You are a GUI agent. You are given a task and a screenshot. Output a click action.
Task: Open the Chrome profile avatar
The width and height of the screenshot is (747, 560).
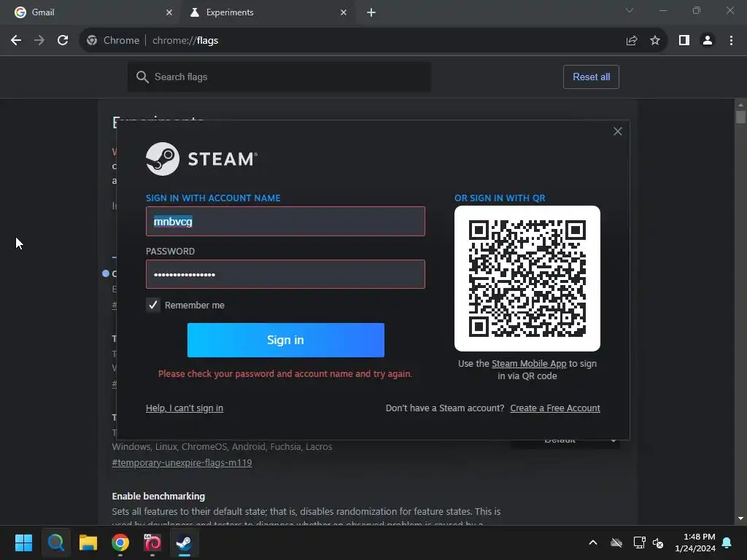[x=708, y=41]
